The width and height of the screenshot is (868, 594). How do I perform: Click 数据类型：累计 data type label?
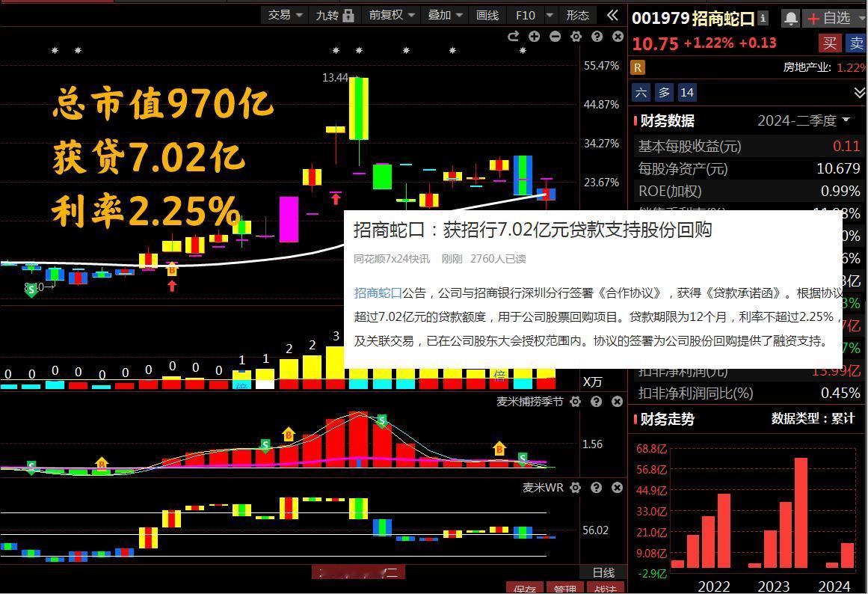pyautogui.click(x=813, y=419)
